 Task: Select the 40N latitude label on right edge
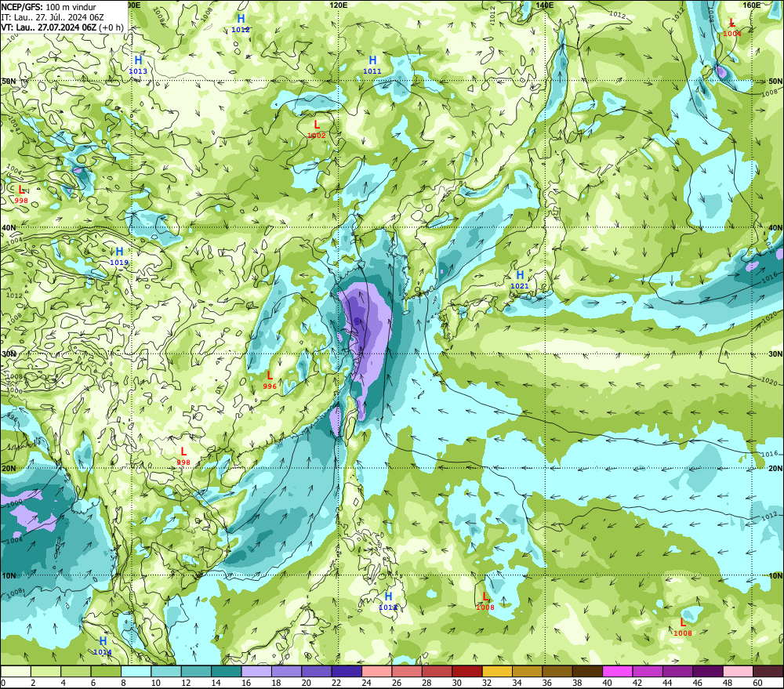click(775, 227)
